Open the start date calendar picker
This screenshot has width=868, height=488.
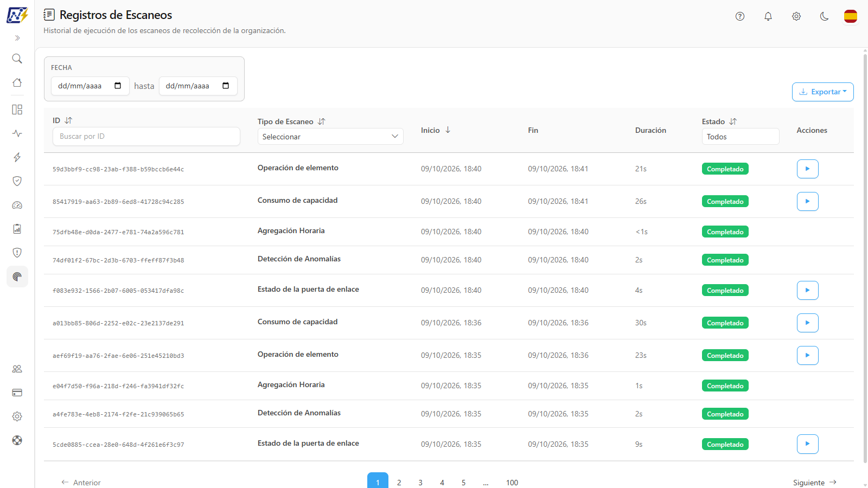(118, 86)
